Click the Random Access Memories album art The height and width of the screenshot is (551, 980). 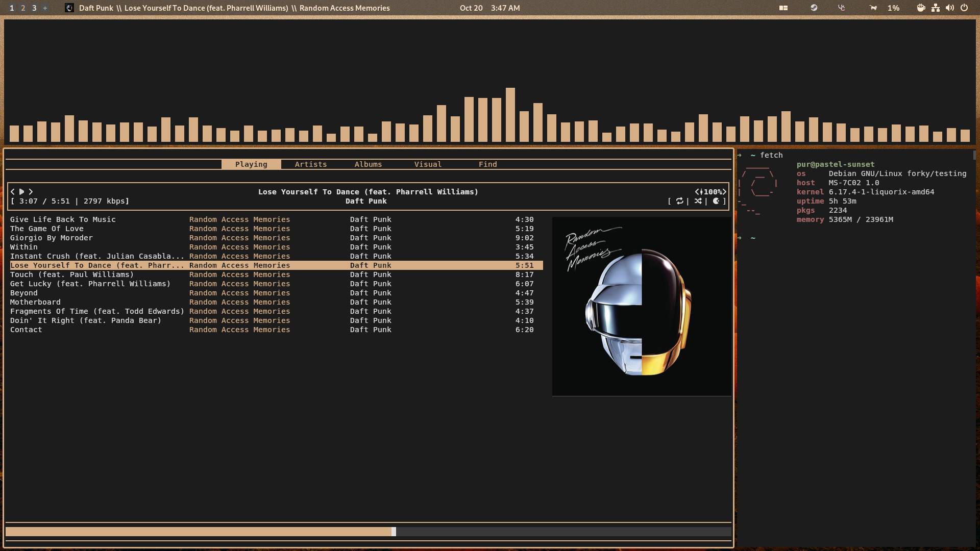[x=641, y=306]
